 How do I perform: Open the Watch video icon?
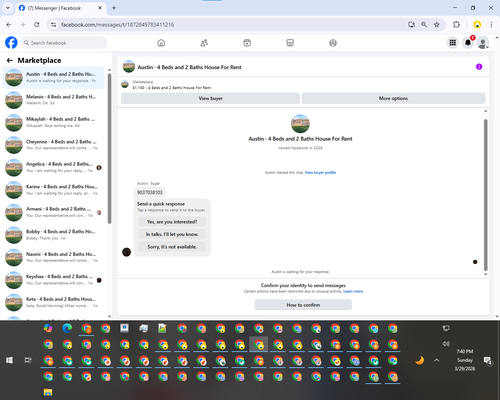247,43
